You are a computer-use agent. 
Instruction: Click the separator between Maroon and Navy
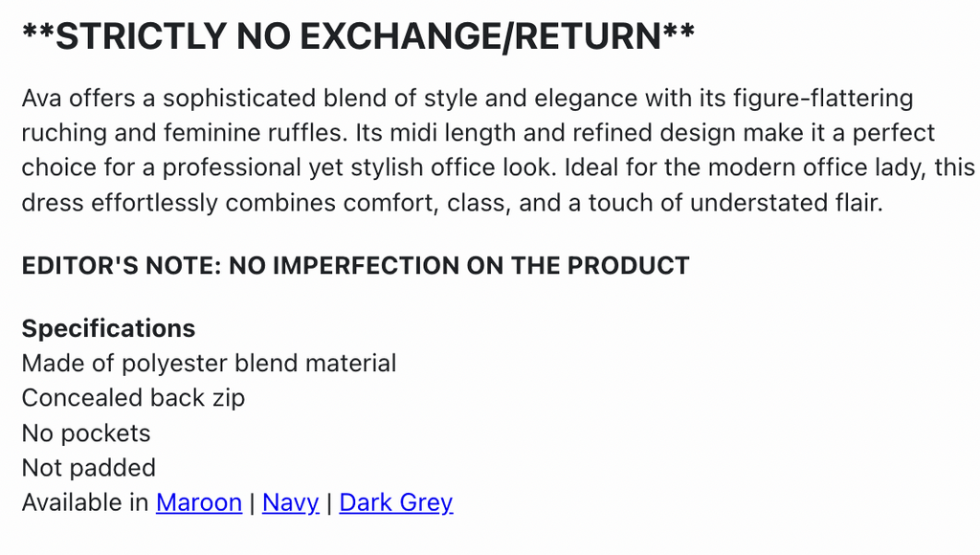[252, 502]
